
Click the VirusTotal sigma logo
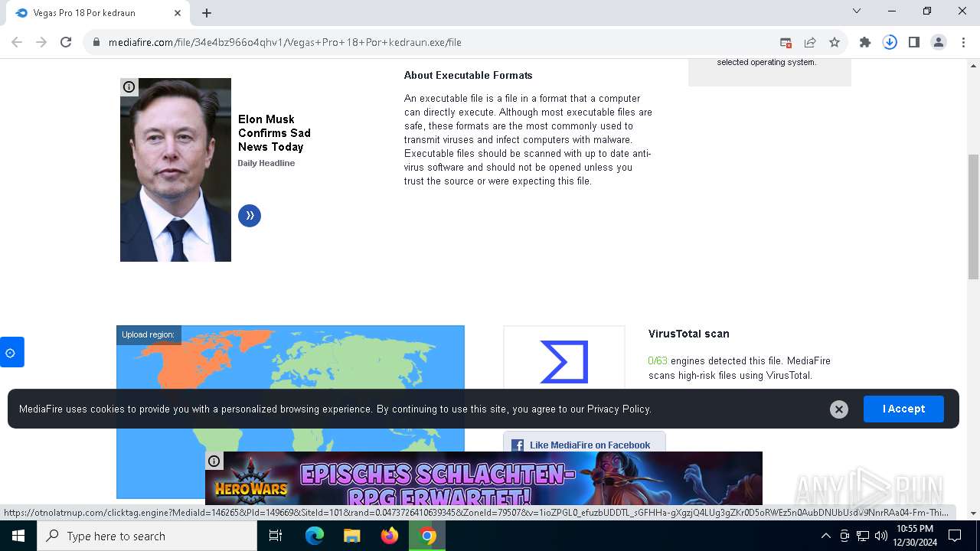point(563,362)
